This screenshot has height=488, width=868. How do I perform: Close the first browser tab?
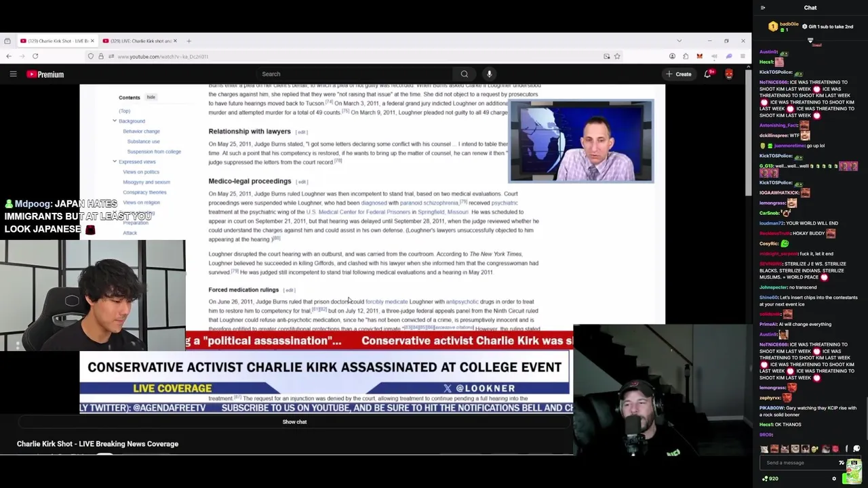(x=92, y=41)
